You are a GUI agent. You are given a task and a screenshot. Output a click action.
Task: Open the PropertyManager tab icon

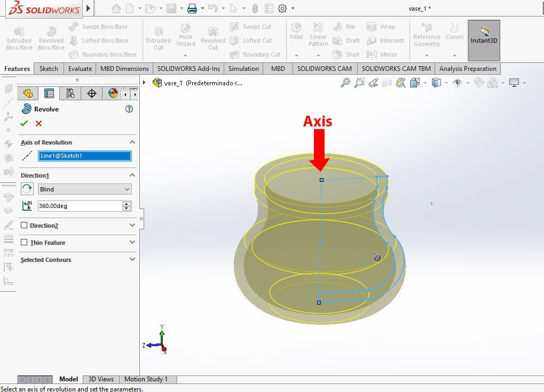[x=49, y=93]
